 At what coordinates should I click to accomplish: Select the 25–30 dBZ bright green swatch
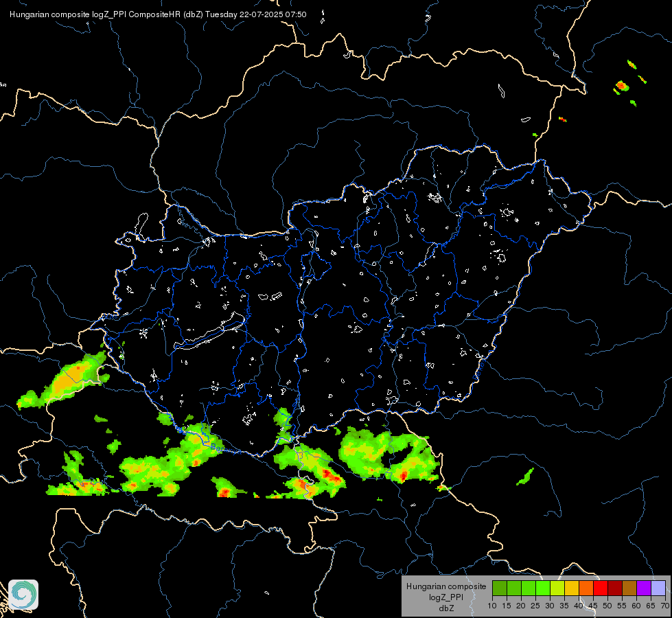(542, 588)
